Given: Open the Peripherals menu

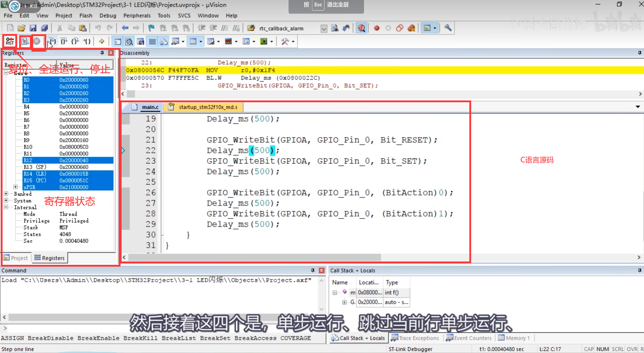Looking at the screenshot, I should click(x=136, y=16).
